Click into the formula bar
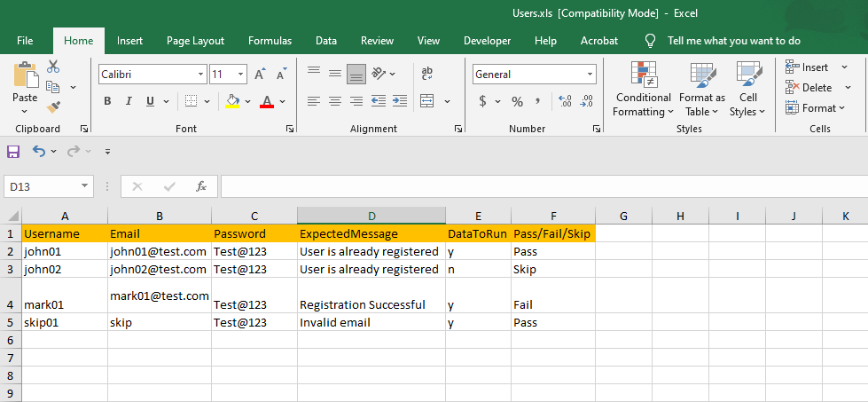Viewport: 868px width, 402px height. click(x=543, y=186)
